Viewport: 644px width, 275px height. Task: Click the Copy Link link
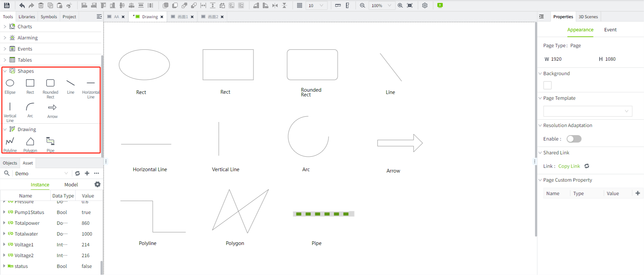569,166
